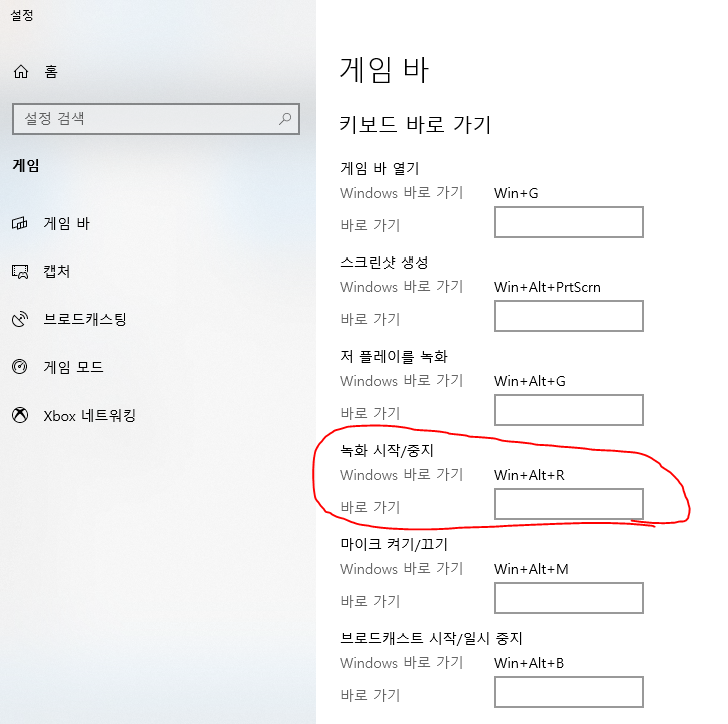Screen dimensions: 728x724
Task: Click the 마이크 켜기/끄기 label
Action: (x=394, y=544)
